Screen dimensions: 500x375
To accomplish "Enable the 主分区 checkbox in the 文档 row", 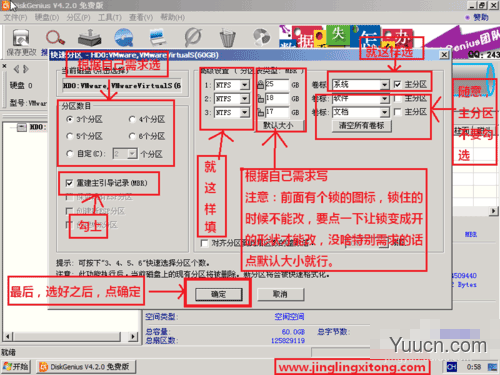I will tap(397, 112).
